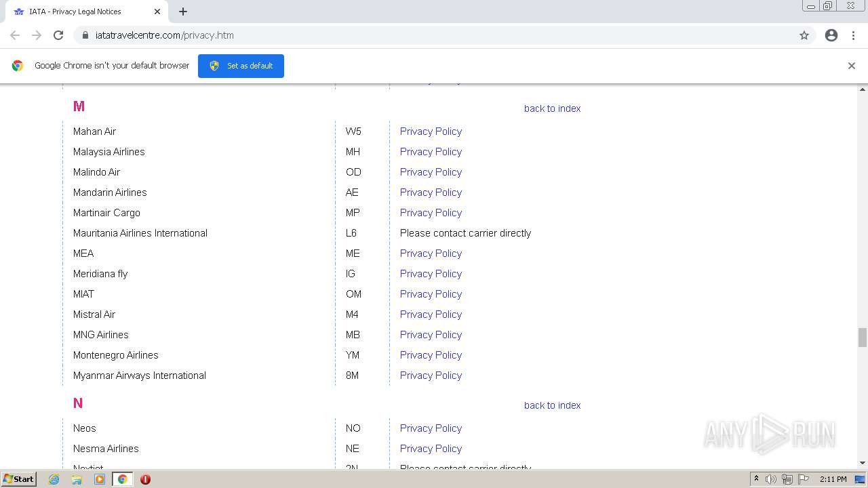Open the Chrome profile avatar icon
Screen dimensions: 868x488
click(x=831, y=35)
